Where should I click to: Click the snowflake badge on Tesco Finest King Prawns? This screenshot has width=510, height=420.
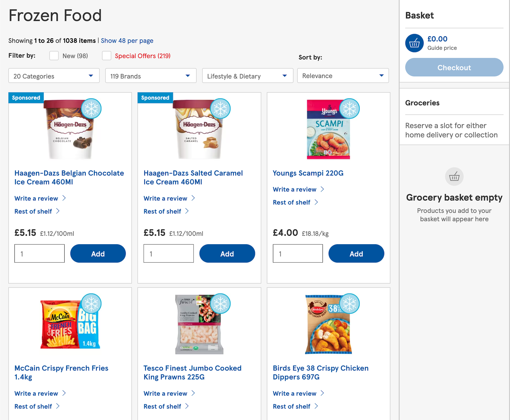[220, 304]
